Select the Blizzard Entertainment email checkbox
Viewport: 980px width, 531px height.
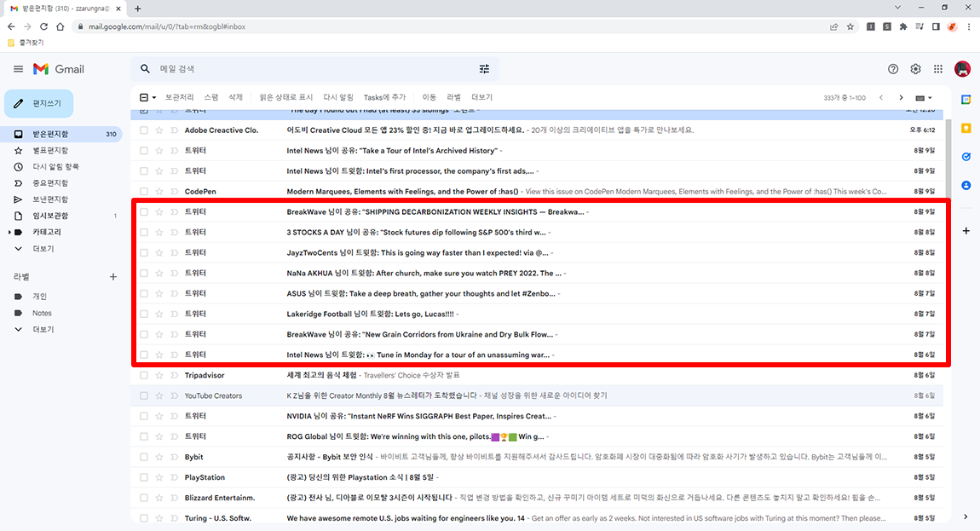click(x=144, y=498)
